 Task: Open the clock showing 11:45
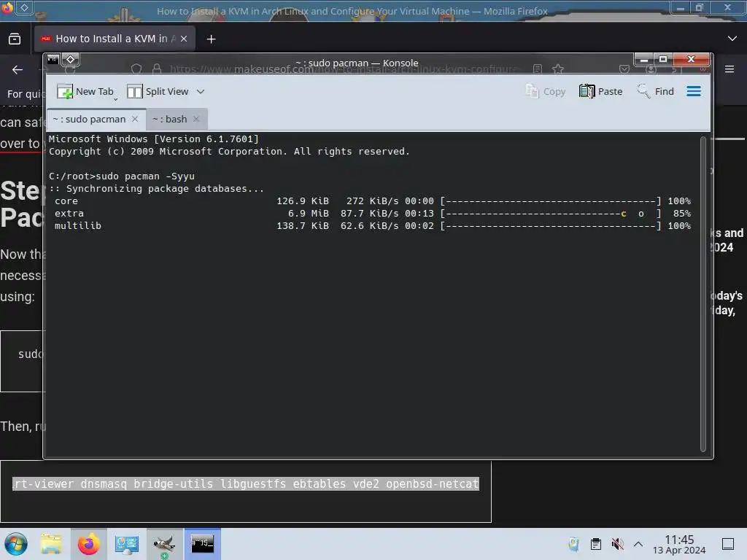click(679, 544)
